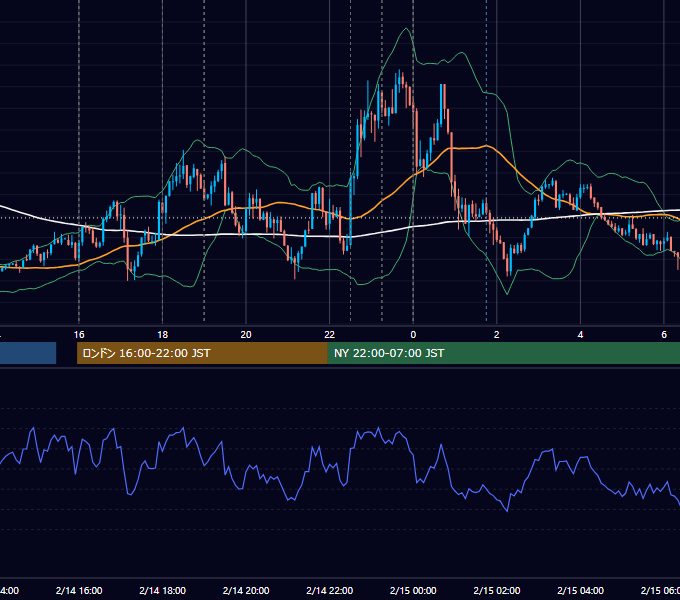Click the 2/14 16:00 date label
Image resolution: width=680 pixels, height=600 pixels.
(x=79, y=590)
